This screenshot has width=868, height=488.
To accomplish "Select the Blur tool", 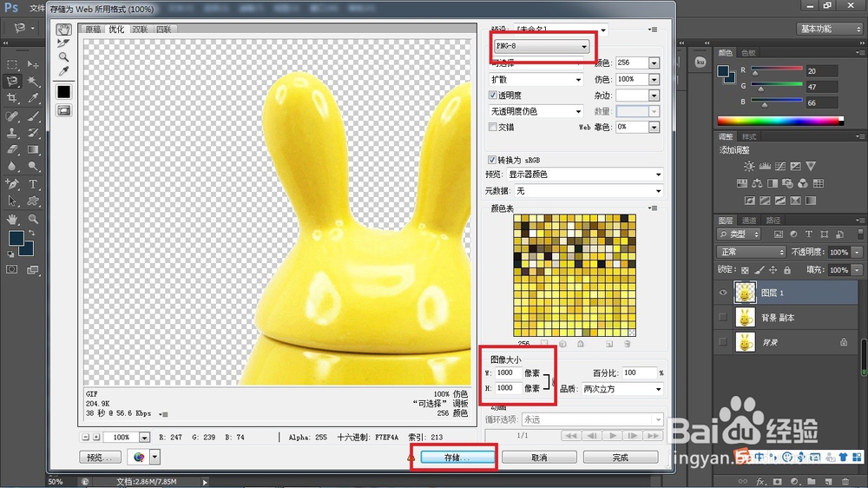I will tap(12, 166).
